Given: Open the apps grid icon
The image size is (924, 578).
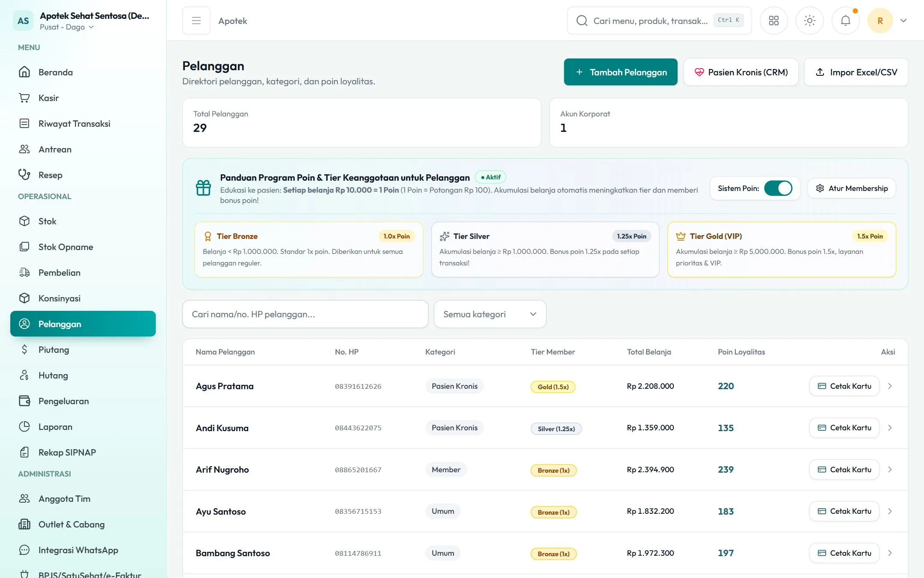Looking at the screenshot, I should [x=773, y=21].
